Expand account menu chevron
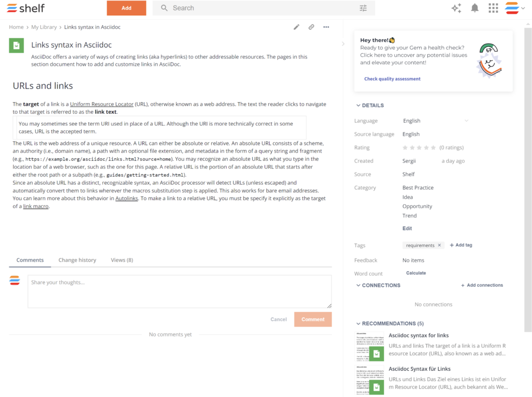Image resolution: width=532 pixels, height=397 pixels. point(523,8)
